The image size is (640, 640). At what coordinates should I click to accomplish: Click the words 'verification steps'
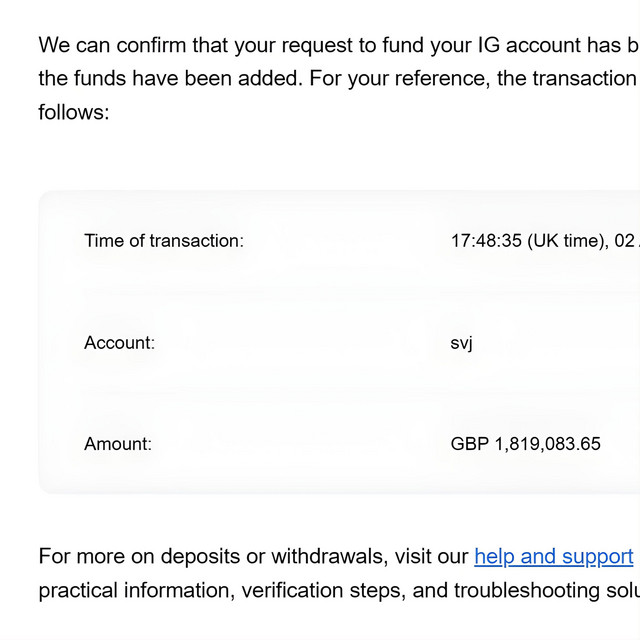(324, 590)
